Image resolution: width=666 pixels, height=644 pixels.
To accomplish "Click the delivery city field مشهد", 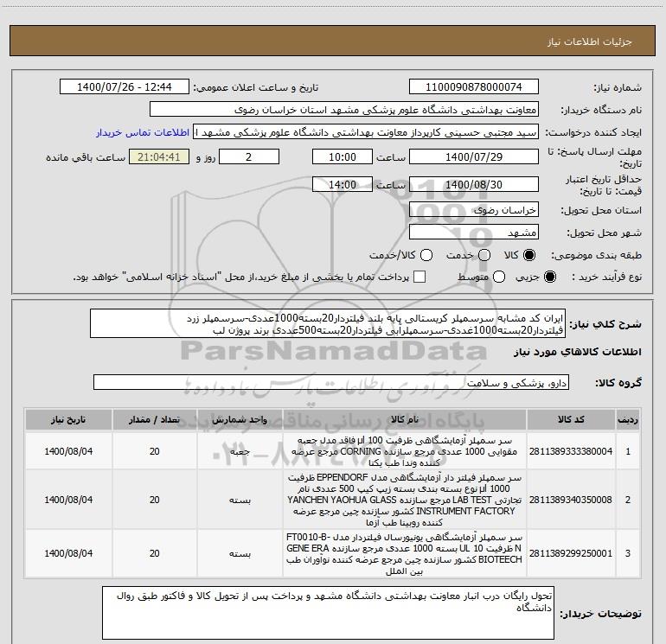I will 474,232.
